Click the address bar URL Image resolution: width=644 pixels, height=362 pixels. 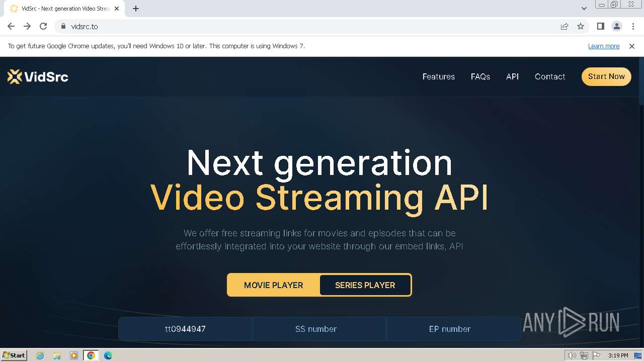85,26
